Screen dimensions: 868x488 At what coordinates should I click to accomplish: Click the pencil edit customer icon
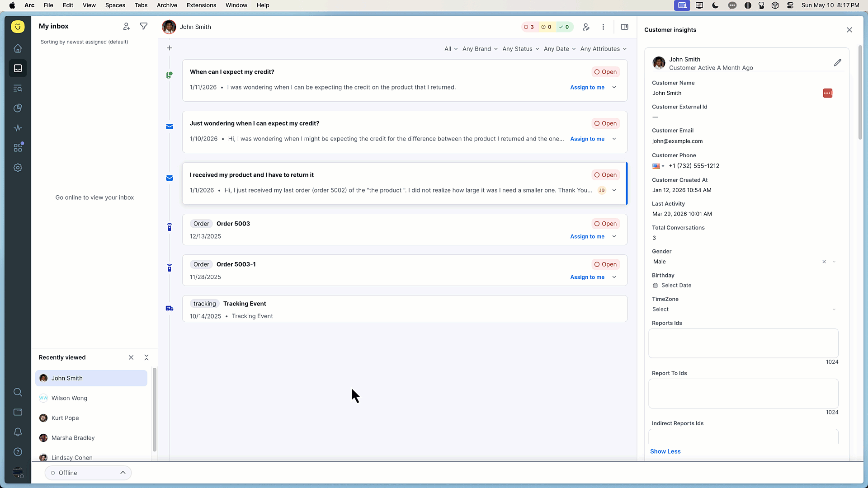tap(838, 63)
